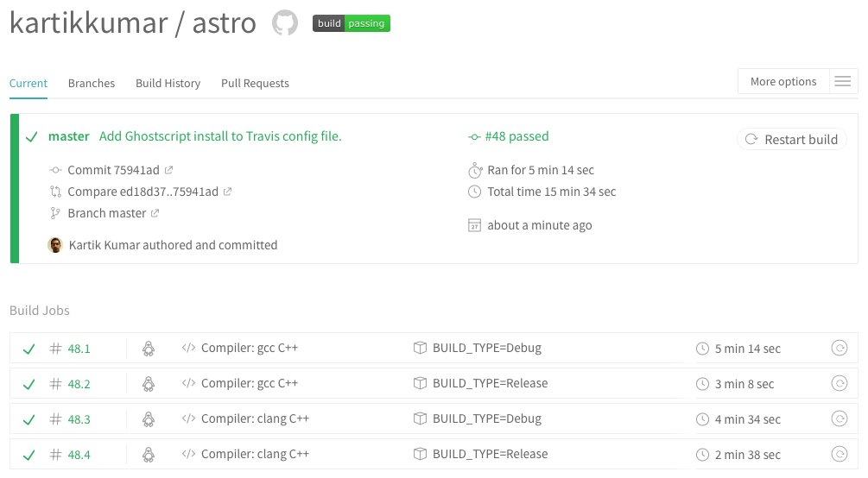The width and height of the screenshot is (868, 478).
Task: Open the Branch master link
Action: coord(107,213)
